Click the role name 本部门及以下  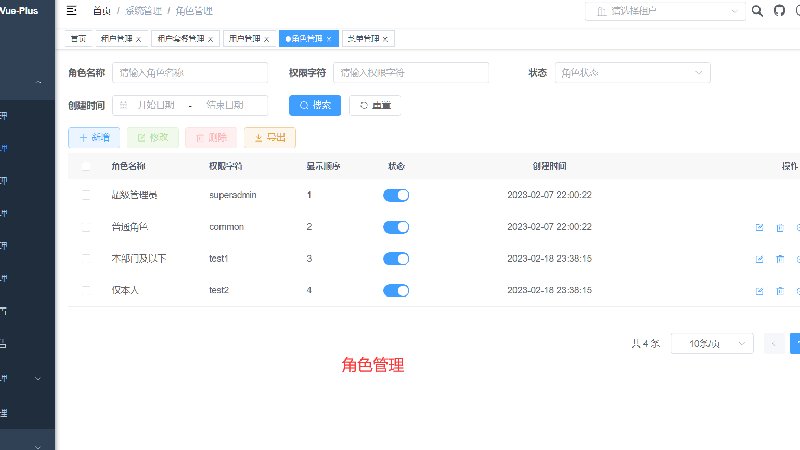(x=139, y=259)
